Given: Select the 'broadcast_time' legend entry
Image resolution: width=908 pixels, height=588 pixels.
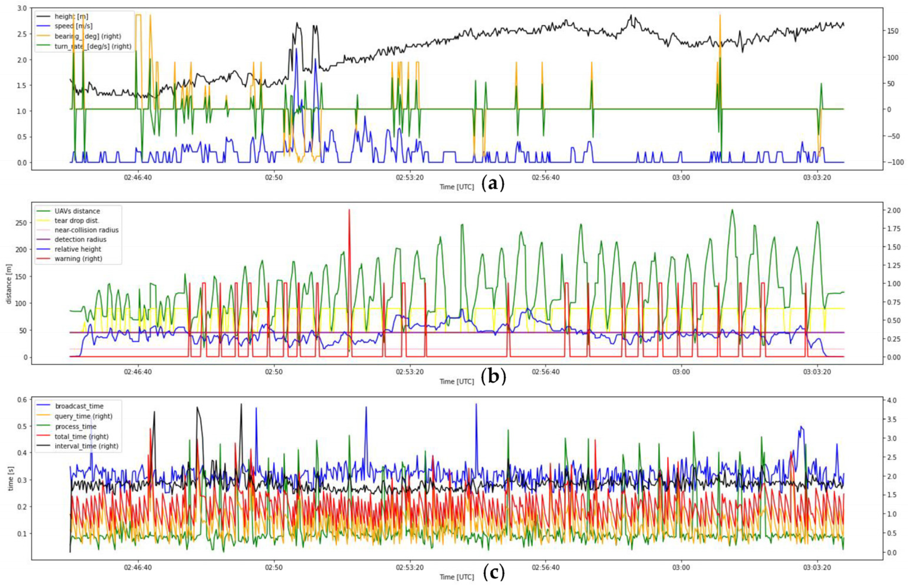Looking at the screenshot, I should click(x=79, y=406).
